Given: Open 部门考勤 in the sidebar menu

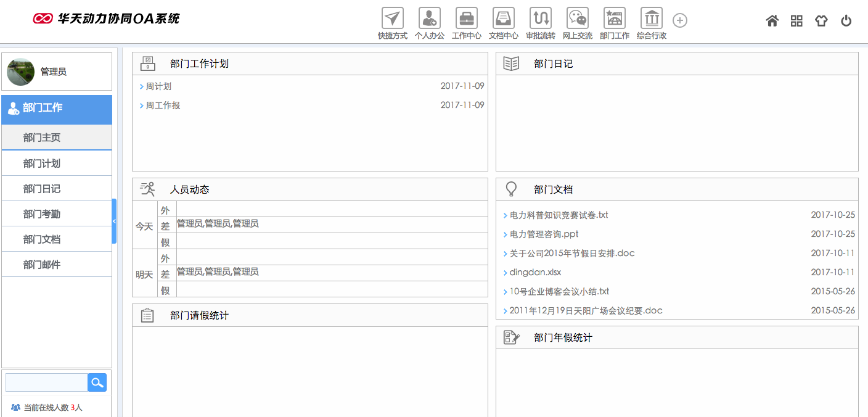Looking at the screenshot, I should [42, 214].
